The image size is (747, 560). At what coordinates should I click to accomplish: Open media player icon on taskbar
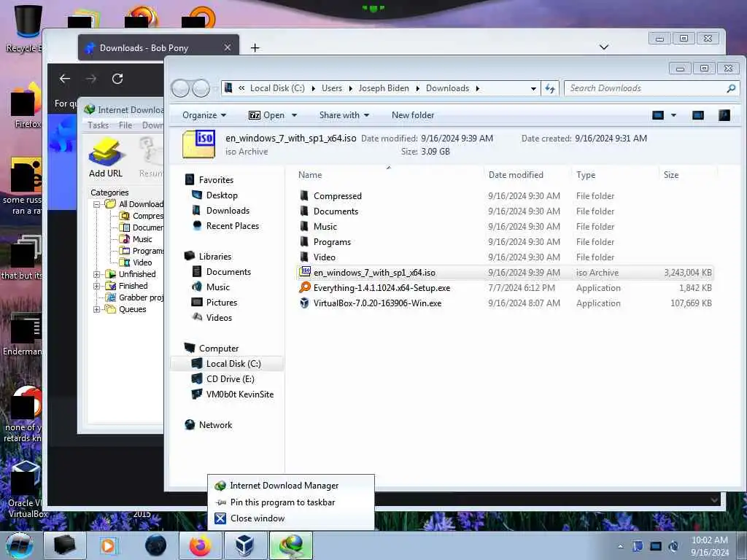(108, 545)
